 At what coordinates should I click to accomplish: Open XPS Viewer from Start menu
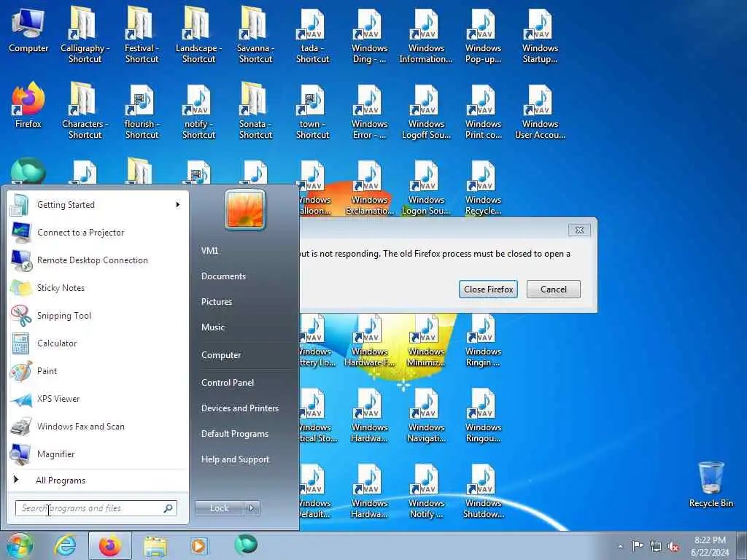pos(98,399)
